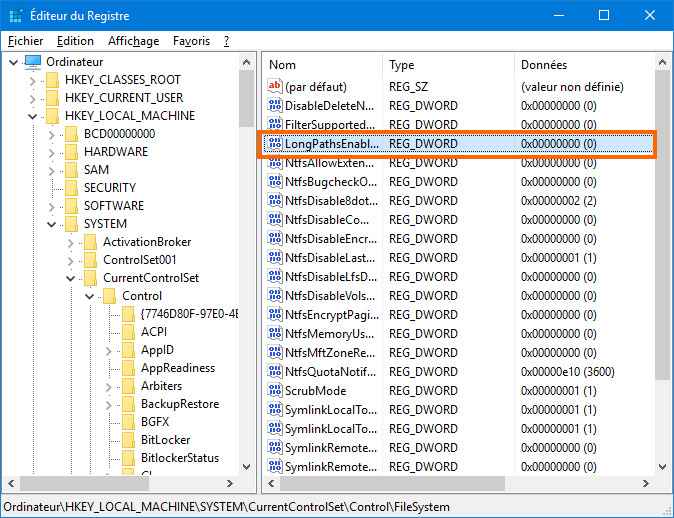Expand the HKEY_CURRENT_USER key

coord(32,99)
